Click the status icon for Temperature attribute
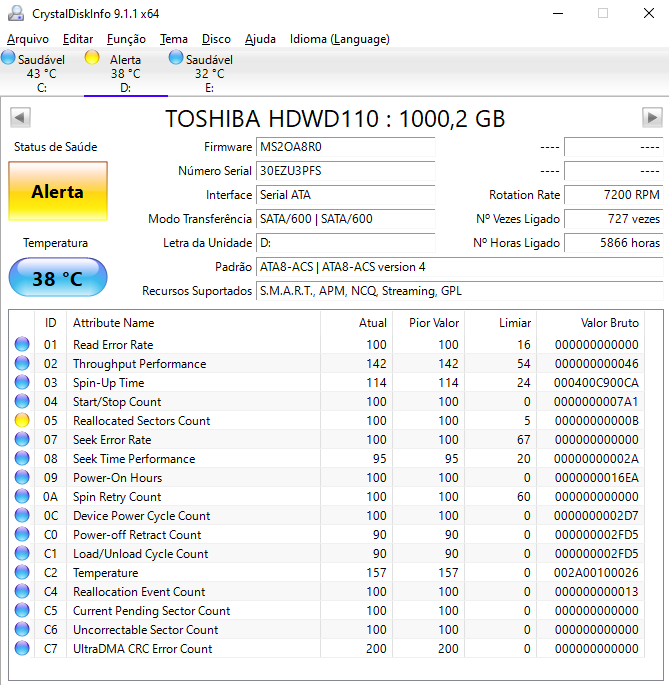Screen dimensions: 669x685 22,572
